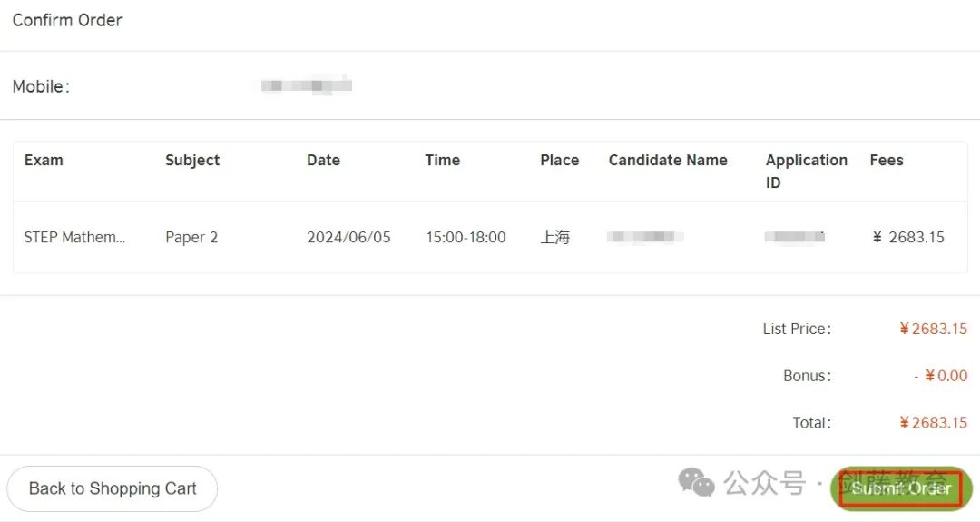Click the Fees column header

click(887, 160)
